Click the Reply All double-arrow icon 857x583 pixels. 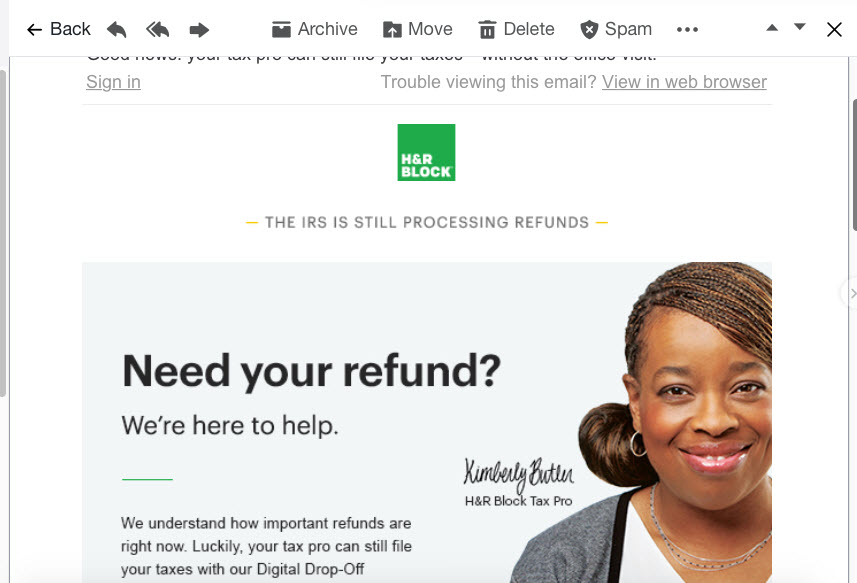click(157, 30)
